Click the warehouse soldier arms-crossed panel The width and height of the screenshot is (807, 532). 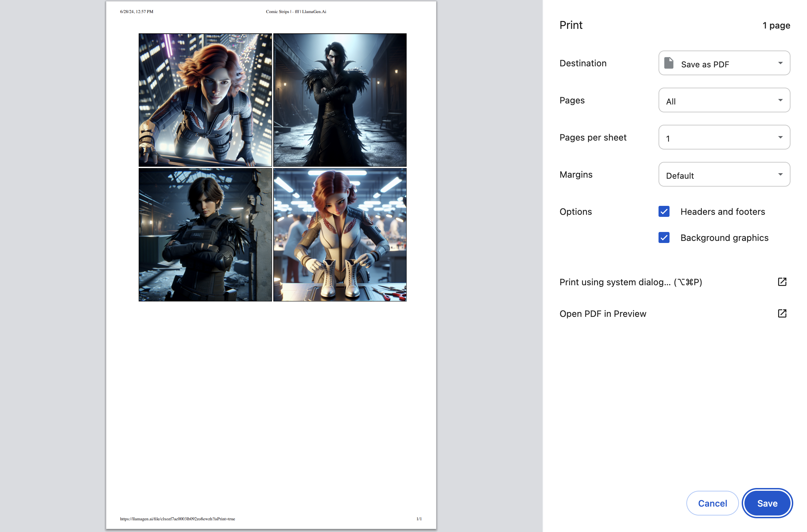coord(205,235)
